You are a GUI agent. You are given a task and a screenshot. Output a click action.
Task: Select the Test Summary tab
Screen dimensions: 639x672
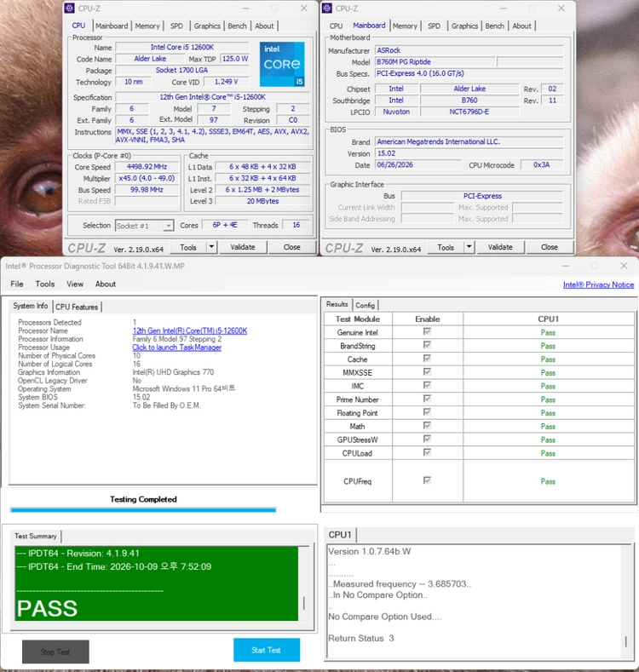pos(36,536)
